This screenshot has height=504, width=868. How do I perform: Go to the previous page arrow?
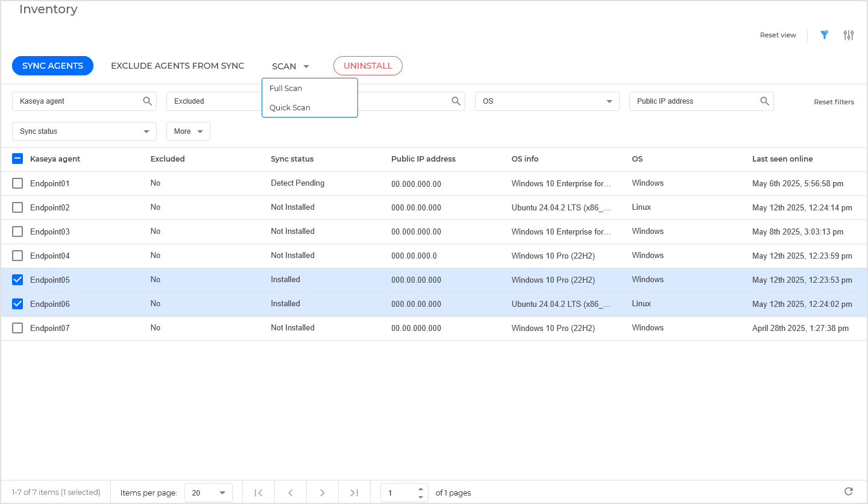pos(291,493)
